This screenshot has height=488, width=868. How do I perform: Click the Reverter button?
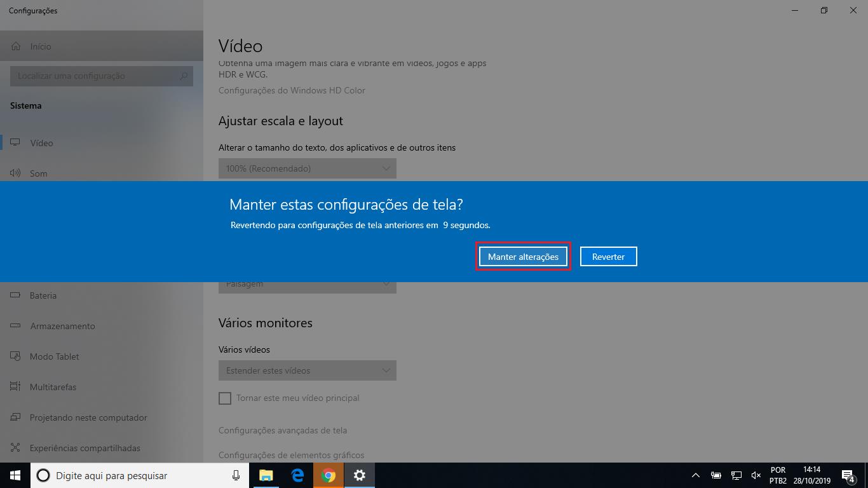click(608, 257)
